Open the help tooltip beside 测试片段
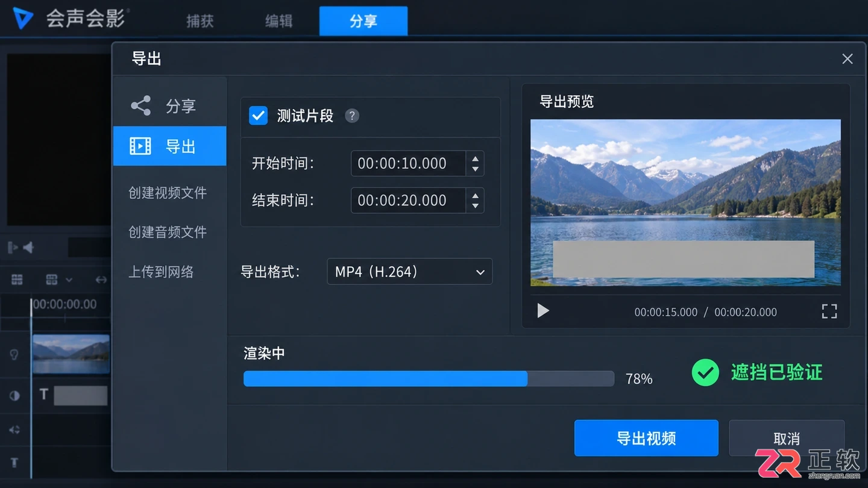This screenshot has height=488, width=868. pos(352,116)
